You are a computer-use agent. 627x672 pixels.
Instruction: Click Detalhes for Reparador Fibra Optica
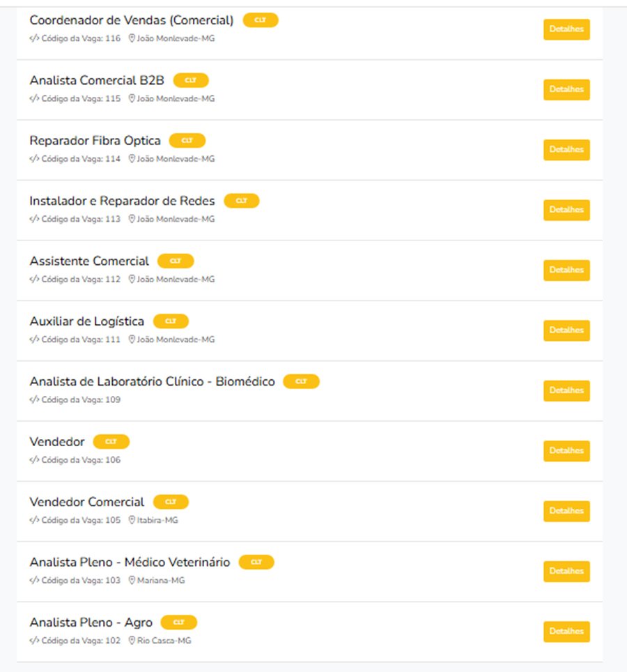coord(566,150)
